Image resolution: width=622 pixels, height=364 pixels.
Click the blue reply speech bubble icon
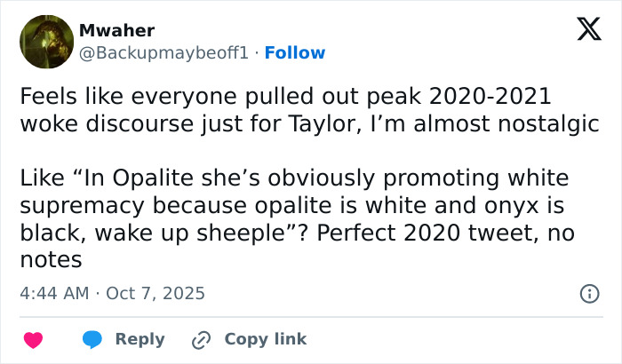92,339
